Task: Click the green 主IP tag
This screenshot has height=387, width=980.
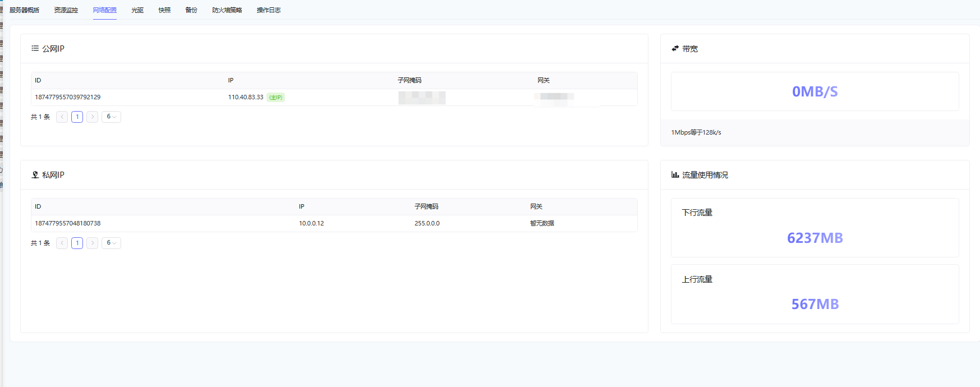Action: coord(275,98)
